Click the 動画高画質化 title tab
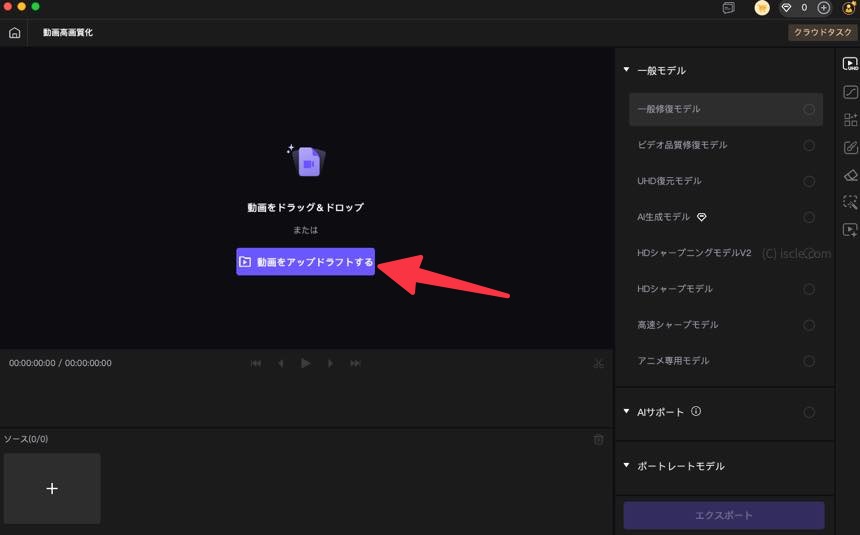This screenshot has height=535, width=860. tap(68, 33)
